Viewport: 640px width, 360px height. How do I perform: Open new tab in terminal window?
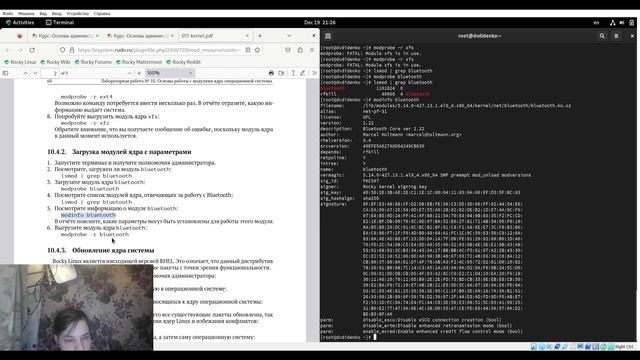328,36
